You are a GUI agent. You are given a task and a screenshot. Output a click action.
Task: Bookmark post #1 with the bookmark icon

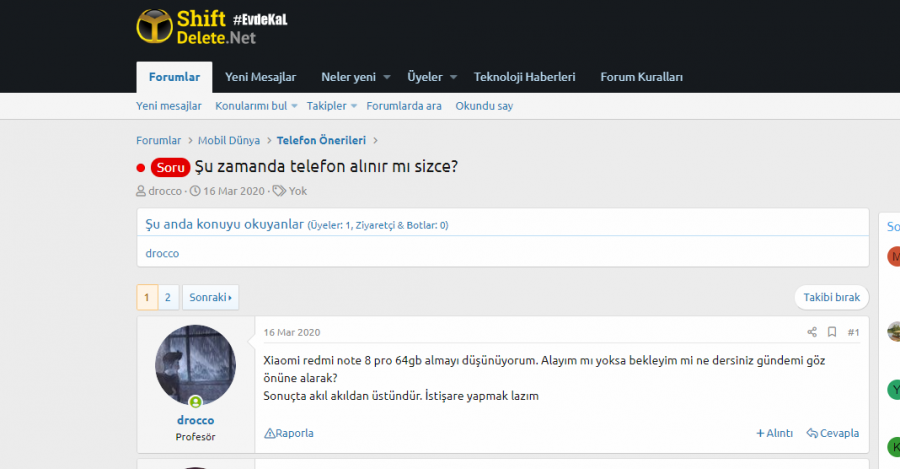(832, 332)
